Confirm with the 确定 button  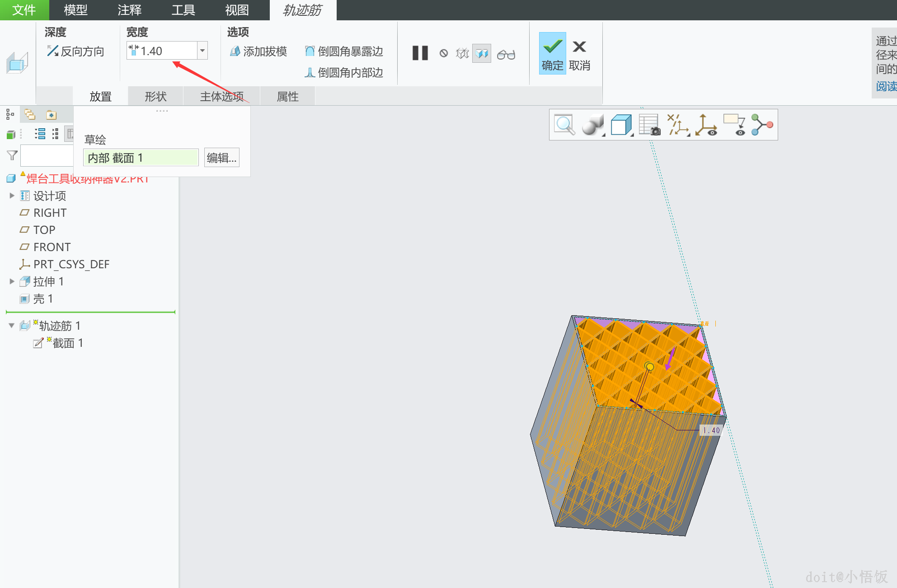[x=552, y=53]
